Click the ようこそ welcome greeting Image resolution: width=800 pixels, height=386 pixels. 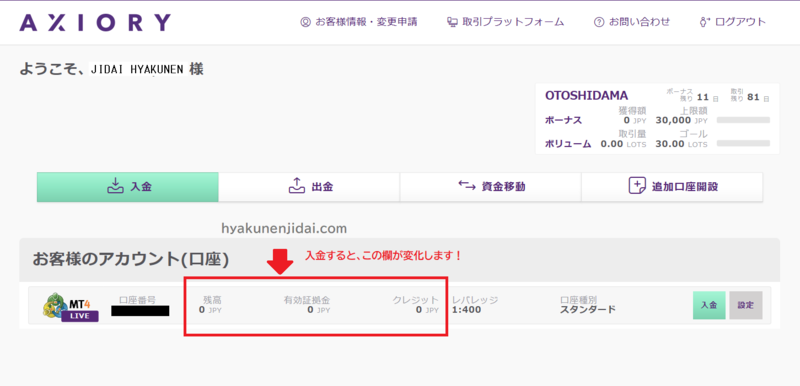[x=112, y=69]
